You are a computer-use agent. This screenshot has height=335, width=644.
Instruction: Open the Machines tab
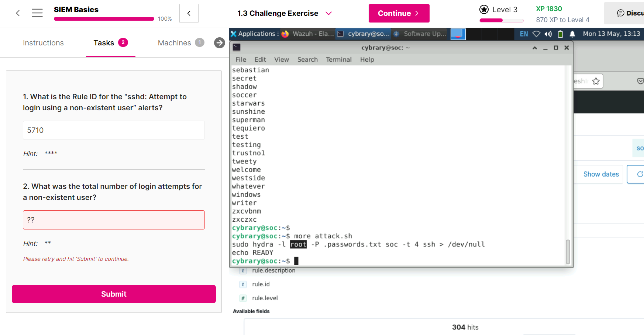point(174,43)
